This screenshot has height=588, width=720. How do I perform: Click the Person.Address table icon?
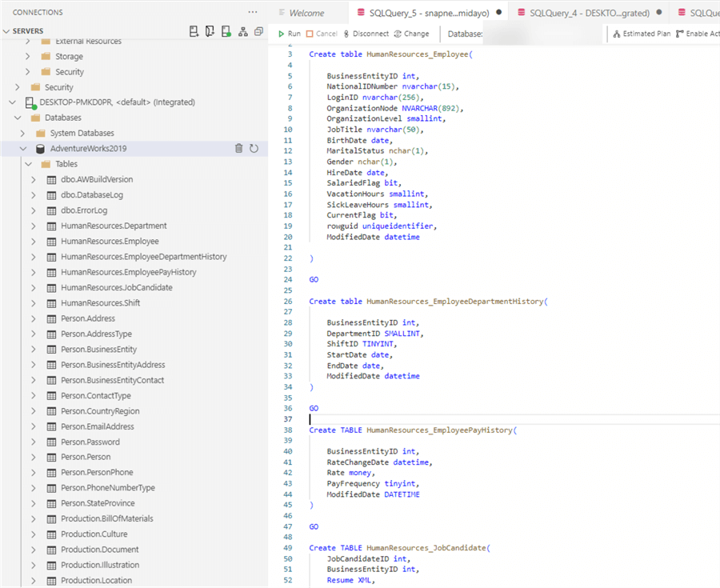coord(51,318)
